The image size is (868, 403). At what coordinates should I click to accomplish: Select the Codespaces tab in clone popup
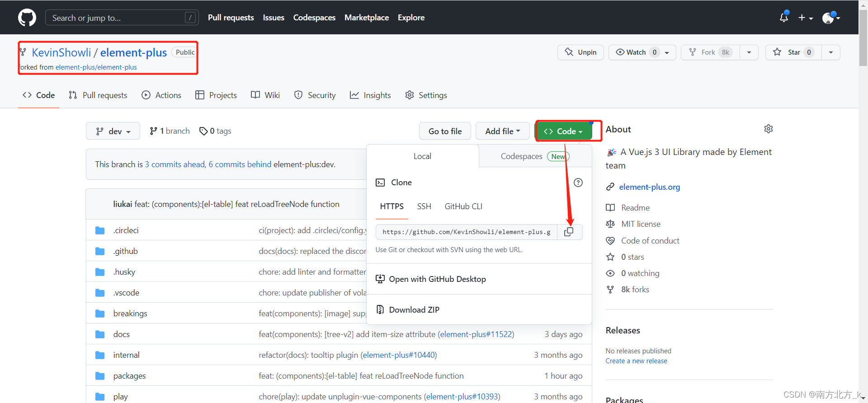point(535,156)
